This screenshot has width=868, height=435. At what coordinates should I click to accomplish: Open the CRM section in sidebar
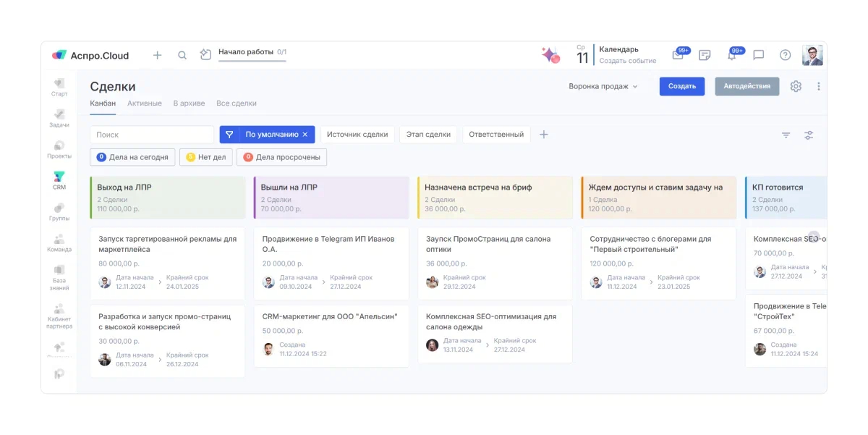(x=59, y=180)
